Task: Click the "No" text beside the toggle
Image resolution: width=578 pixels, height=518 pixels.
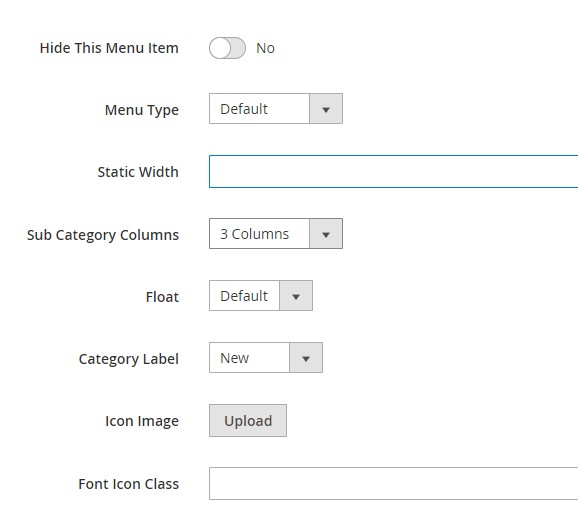Action: pyautogui.click(x=265, y=48)
